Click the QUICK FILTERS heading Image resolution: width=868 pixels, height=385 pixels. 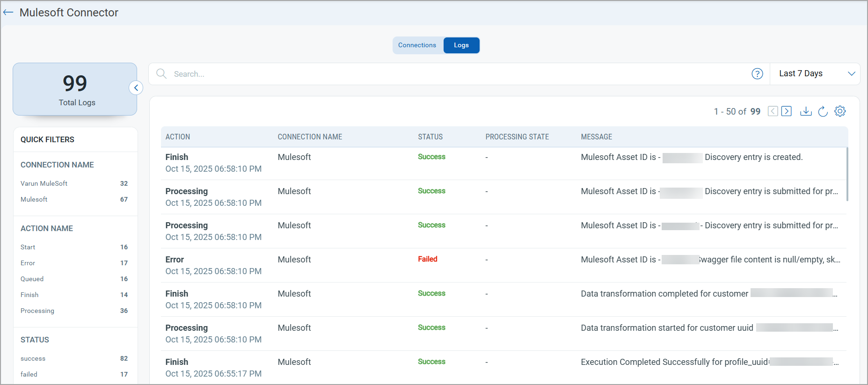click(47, 139)
